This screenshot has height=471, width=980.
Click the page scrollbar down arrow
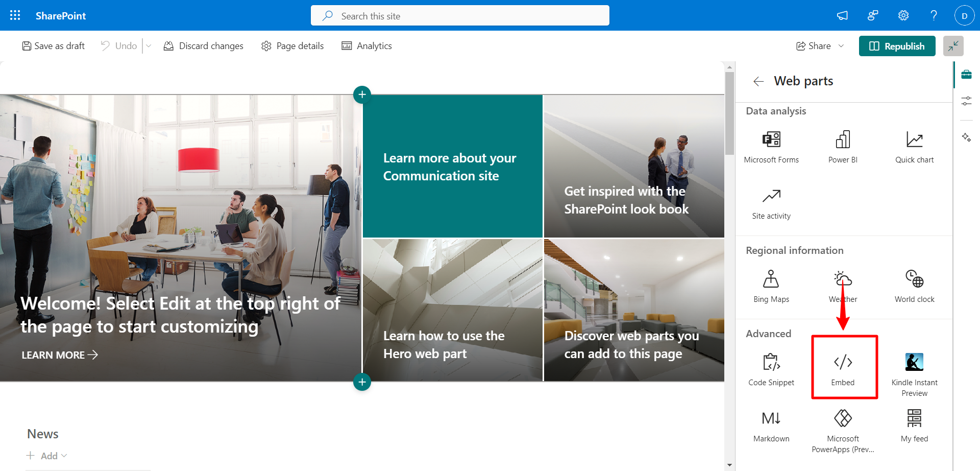(x=729, y=465)
